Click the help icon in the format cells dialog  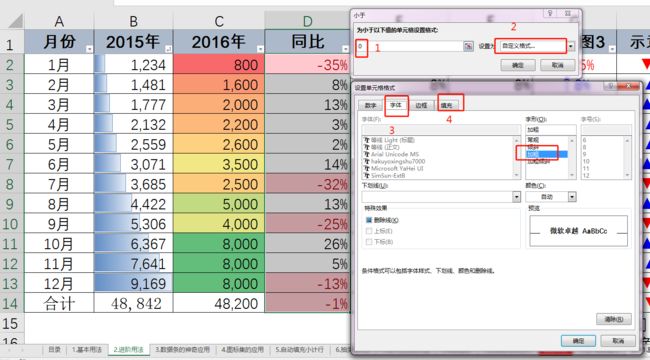point(611,86)
